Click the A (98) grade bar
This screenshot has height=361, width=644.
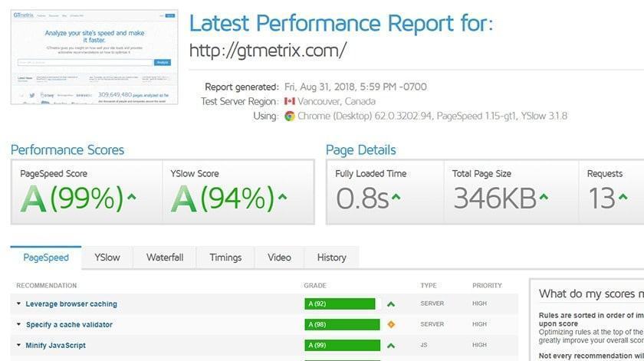[342, 324]
